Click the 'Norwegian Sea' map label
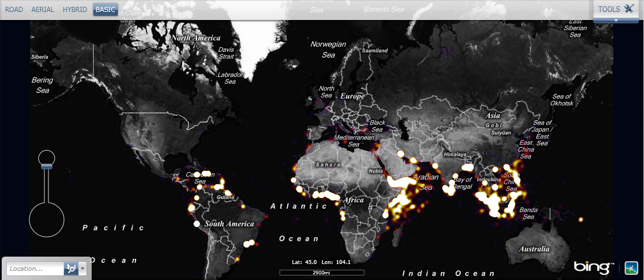Image resolution: width=644 pixels, height=280 pixels. 328,50
